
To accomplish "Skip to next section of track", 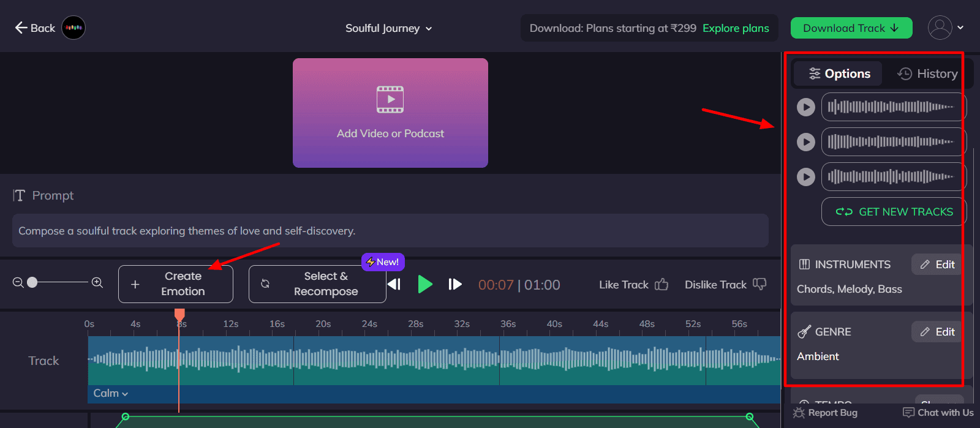I will tap(454, 284).
